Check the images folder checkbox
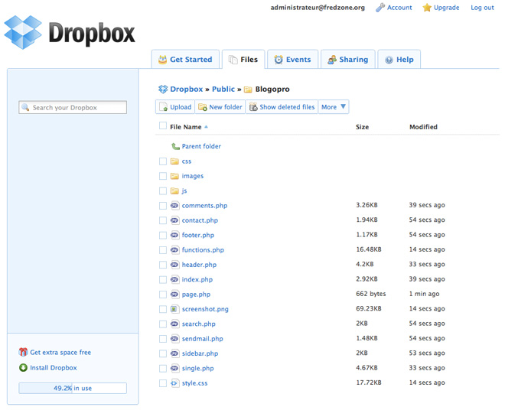Screen dimensions: 505x420 click(x=163, y=176)
